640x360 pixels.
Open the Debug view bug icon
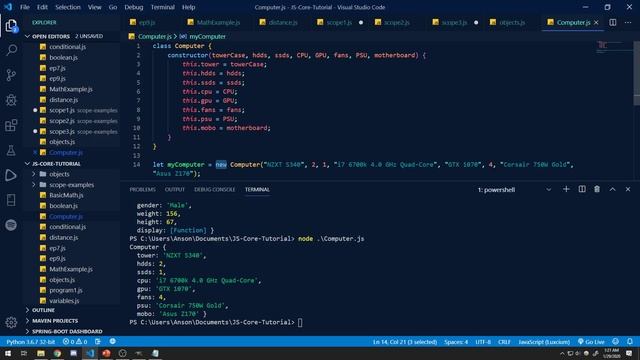pos(11,100)
